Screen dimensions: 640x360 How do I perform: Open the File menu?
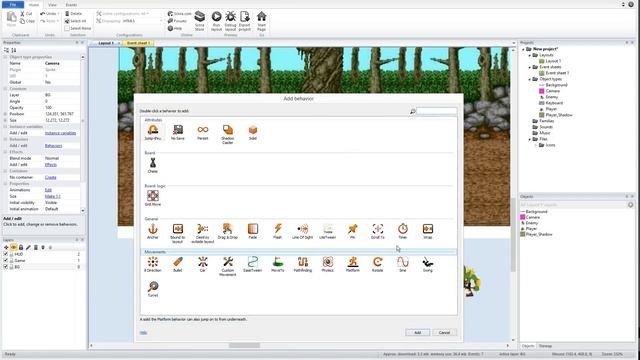click(13, 4)
